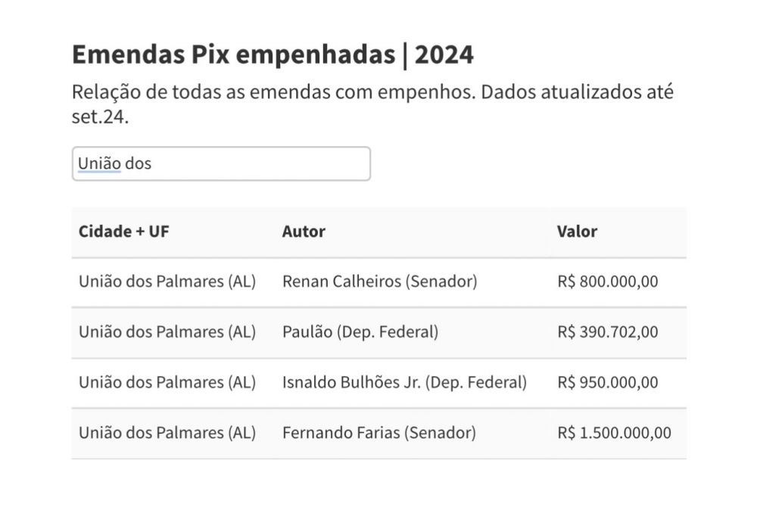
Task: Click the "set.24." text in the subtitle
Action: pos(101,117)
